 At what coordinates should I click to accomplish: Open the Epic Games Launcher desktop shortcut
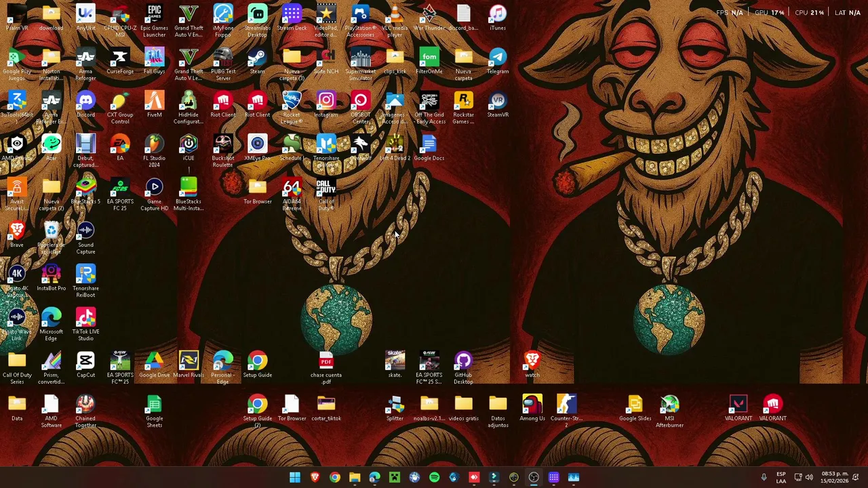pyautogui.click(x=154, y=20)
